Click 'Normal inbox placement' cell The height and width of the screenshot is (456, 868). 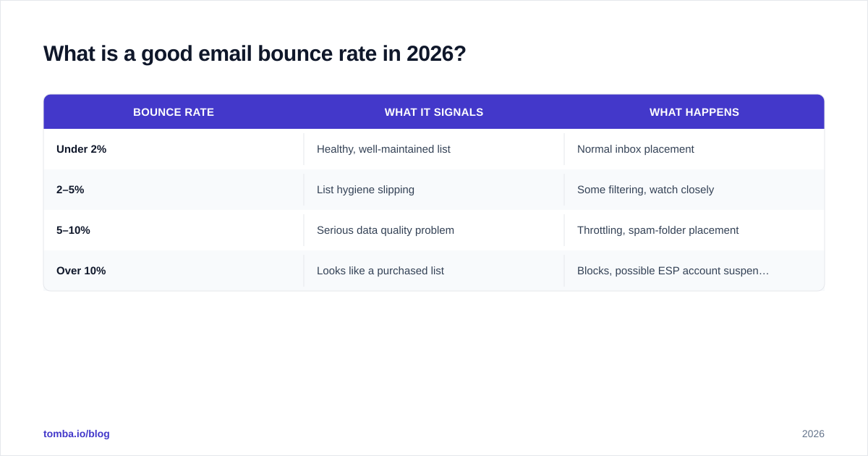(694, 149)
